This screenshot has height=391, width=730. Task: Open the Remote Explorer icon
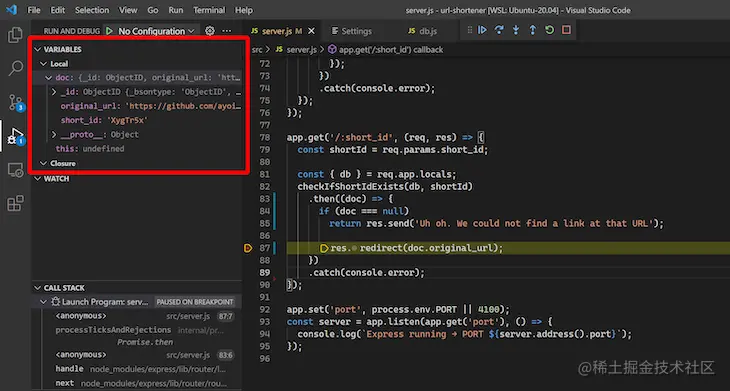point(15,170)
